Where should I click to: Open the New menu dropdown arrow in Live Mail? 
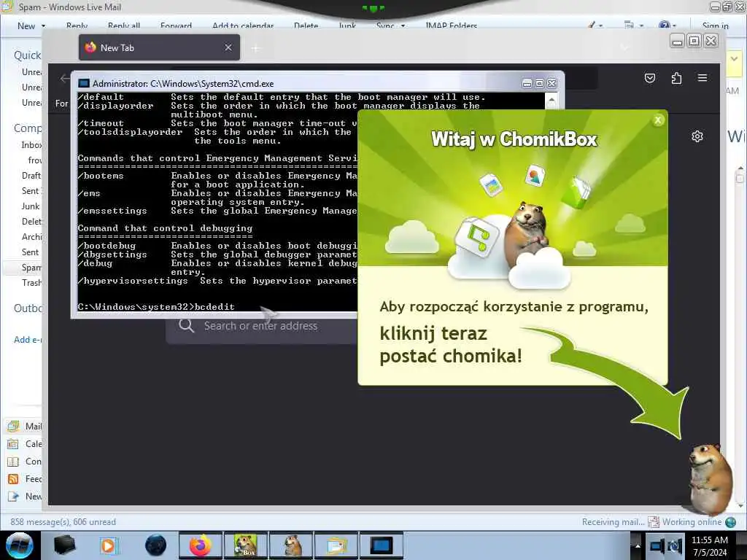coord(43,26)
